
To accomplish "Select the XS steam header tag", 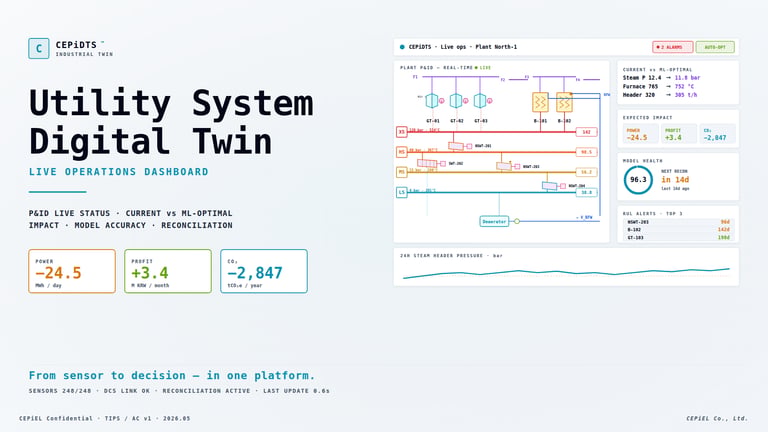I will pyautogui.click(x=402, y=132).
